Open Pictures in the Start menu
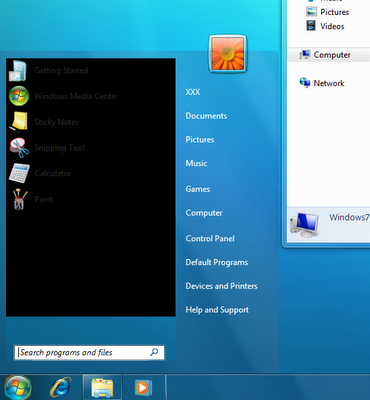Image resolution: width=370 pixels, height=400 pixels. (x=200, y=140)
